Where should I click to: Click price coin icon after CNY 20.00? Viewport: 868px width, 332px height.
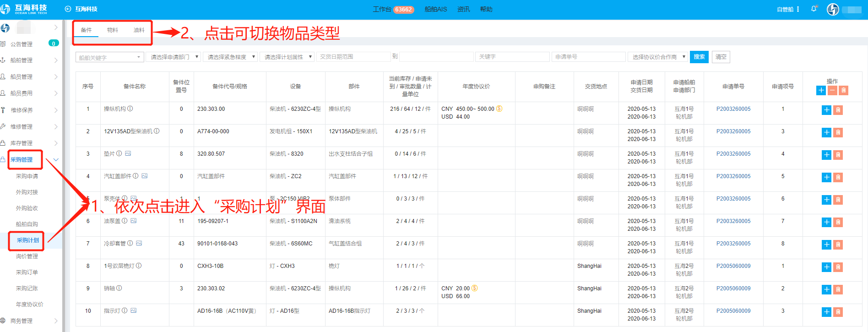pyautogui.click(x=475, y=288)
